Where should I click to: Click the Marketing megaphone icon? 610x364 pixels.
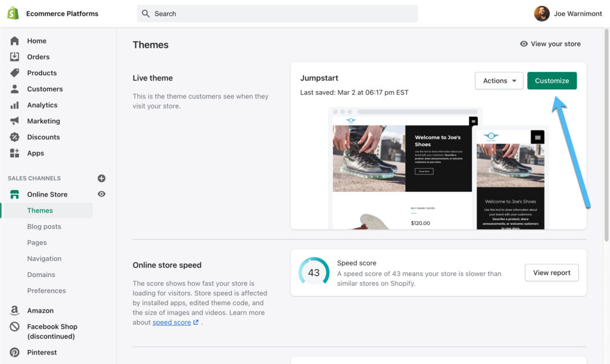15,122
